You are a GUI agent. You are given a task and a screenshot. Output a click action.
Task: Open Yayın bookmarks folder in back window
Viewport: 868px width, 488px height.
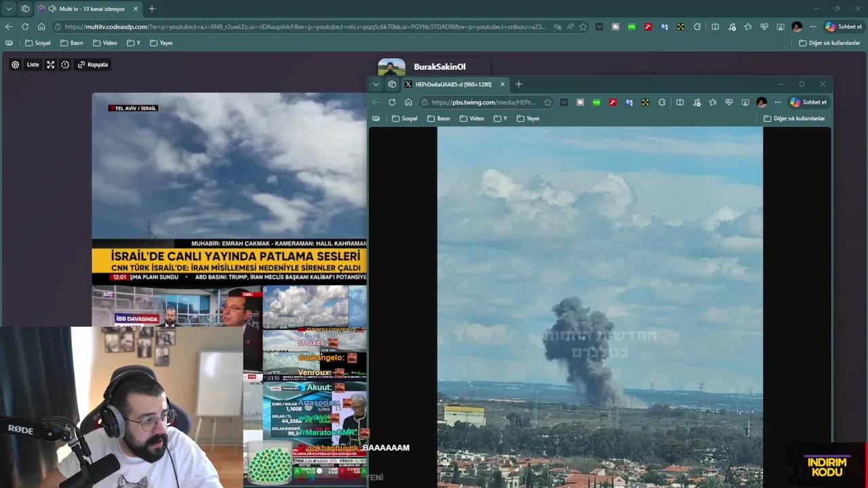(161, 43)
